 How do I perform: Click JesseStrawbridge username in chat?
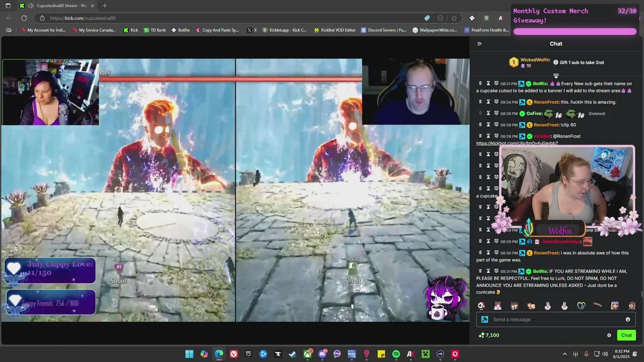[x=560, y=242]
